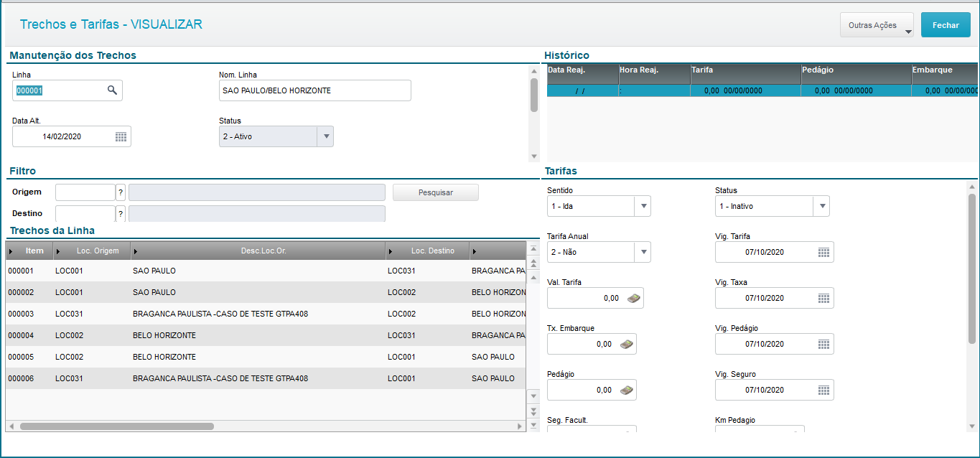980x458 pixels.
Task: Click the Nom. Linha input field
Action: tap(315, 90)
